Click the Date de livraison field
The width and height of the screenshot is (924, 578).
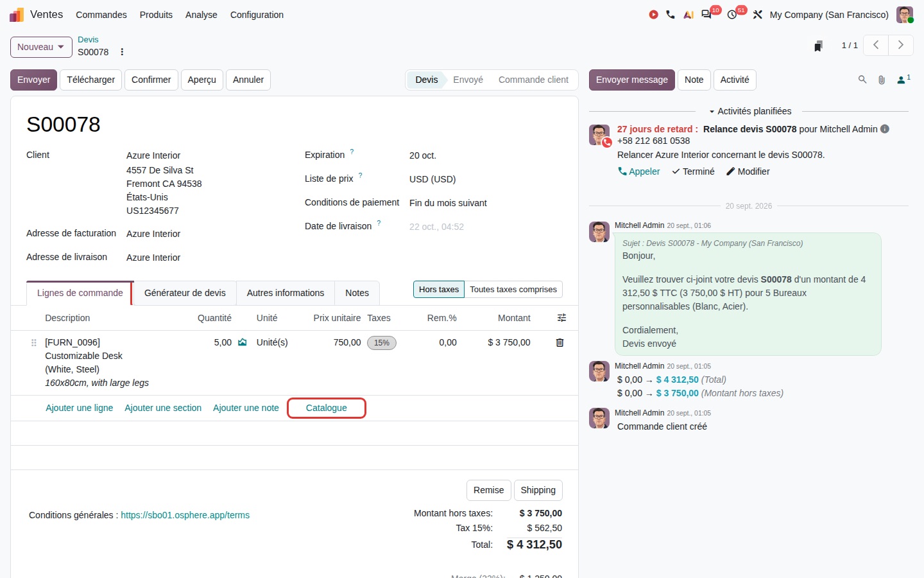point(485,227)
